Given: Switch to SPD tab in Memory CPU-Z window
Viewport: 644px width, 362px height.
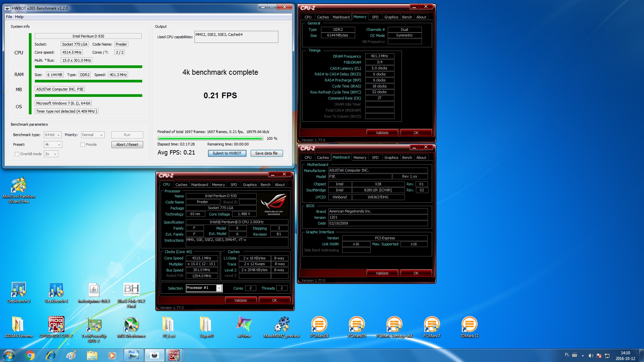Looking at the screenshot, I should coord(375,17).
